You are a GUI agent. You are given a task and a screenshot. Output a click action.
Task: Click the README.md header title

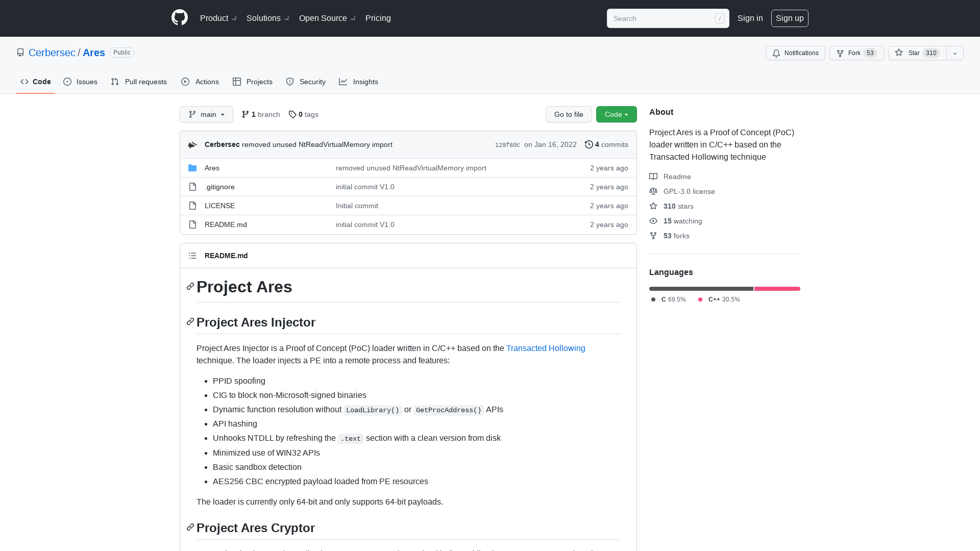pyautogui.click(x=226, y=256)
